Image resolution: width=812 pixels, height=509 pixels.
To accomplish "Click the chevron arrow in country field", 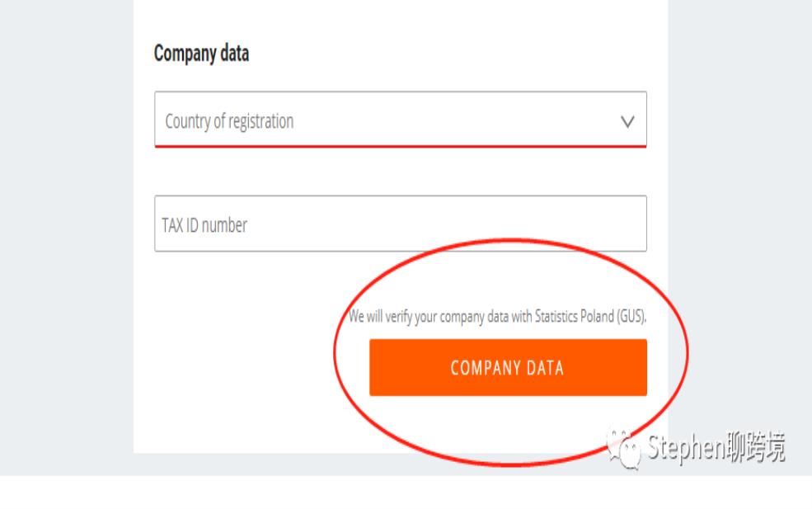I will point(627,122).
